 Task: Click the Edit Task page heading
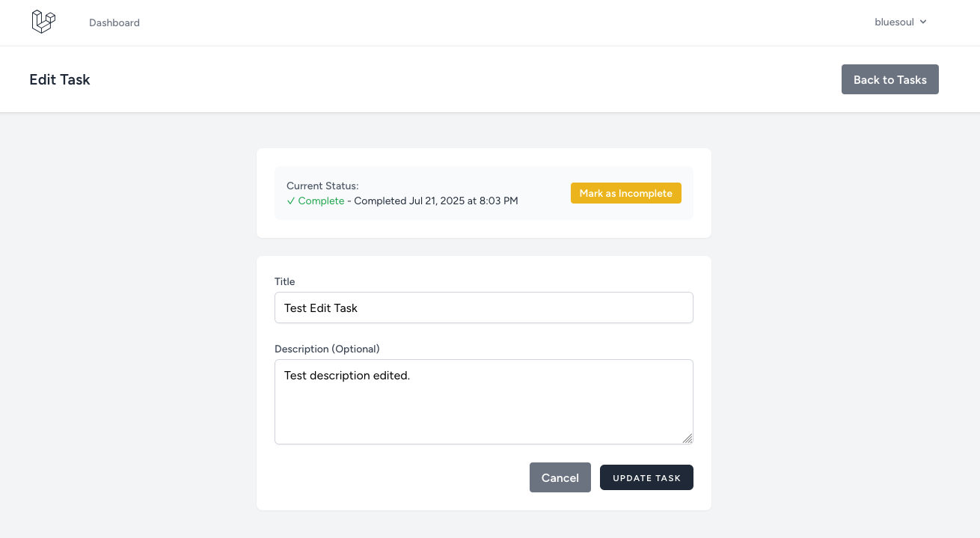click(60, 79)
